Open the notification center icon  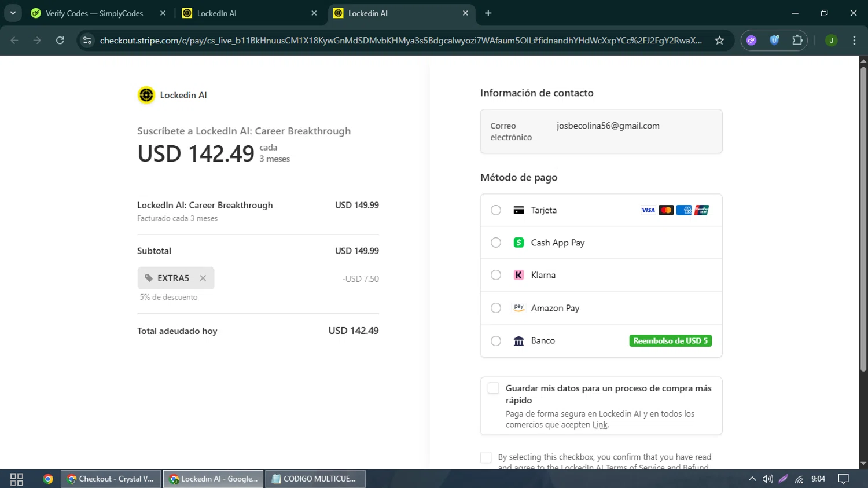coord(844,479)
